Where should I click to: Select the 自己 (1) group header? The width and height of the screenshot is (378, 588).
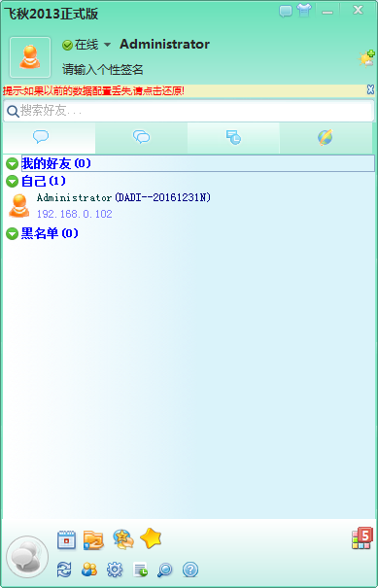(44, 182)
